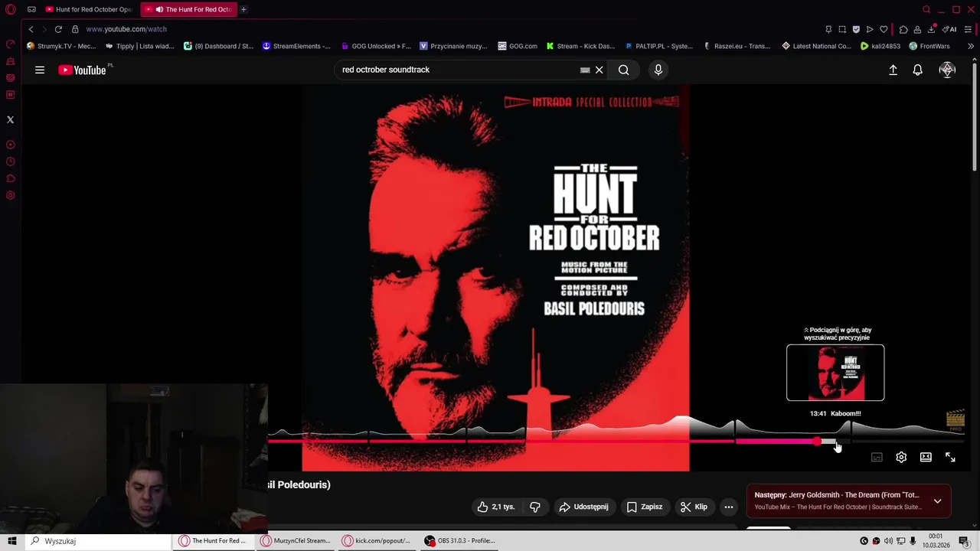Image resolution: width=980 pixels, height=551 pixels.
Task: Click the search magnifier button
Action: pyautogui.click(x=624, y=70)
